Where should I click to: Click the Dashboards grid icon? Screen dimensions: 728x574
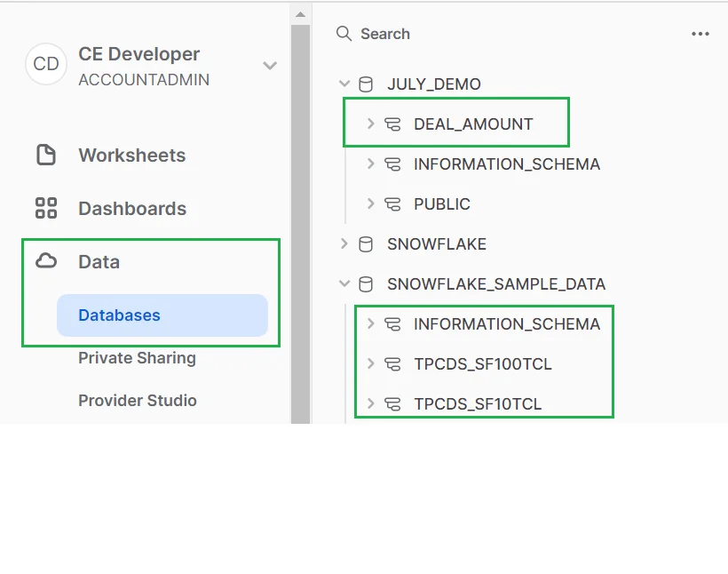point(45,209)
